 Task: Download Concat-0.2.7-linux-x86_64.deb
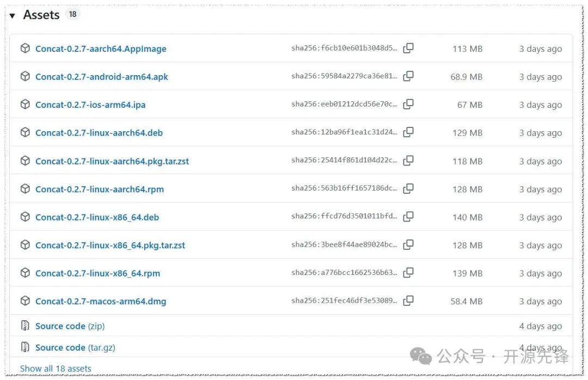coord(97,217)
